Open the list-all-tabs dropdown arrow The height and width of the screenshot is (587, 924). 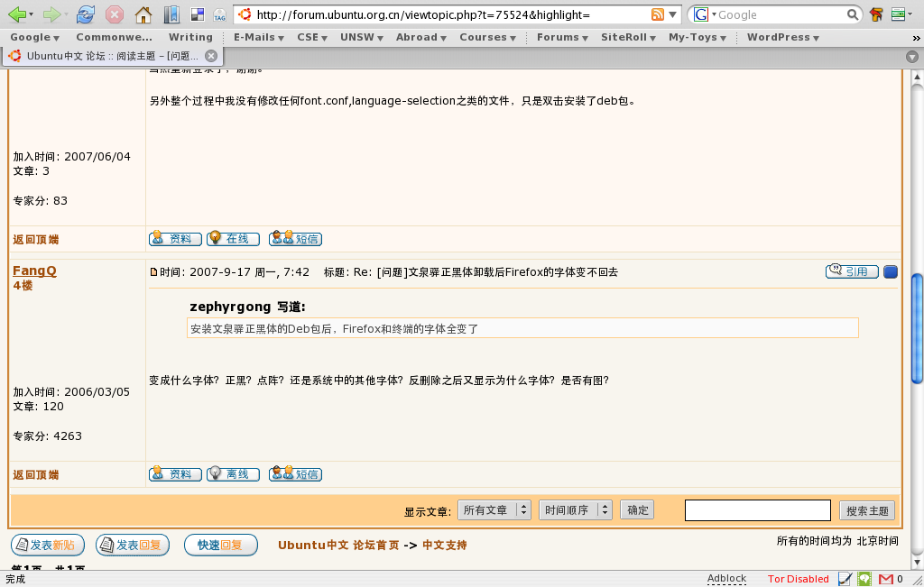click(911, 57)
